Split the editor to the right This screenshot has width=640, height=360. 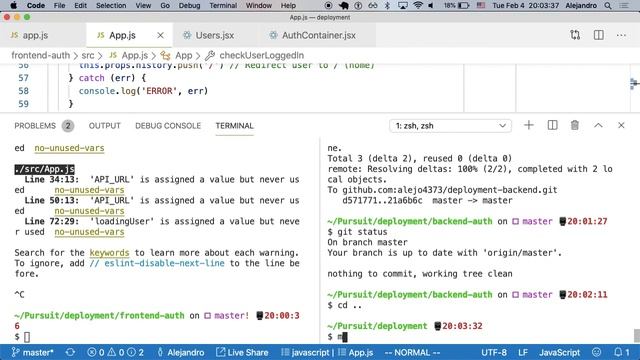pos(598,35)
